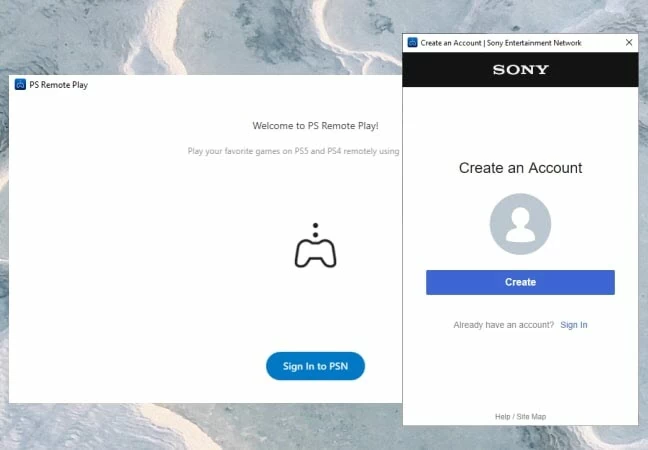Click the PS Remote Play window title text
This screenshot has width=648, height=450.
click(x=59, y=85)
